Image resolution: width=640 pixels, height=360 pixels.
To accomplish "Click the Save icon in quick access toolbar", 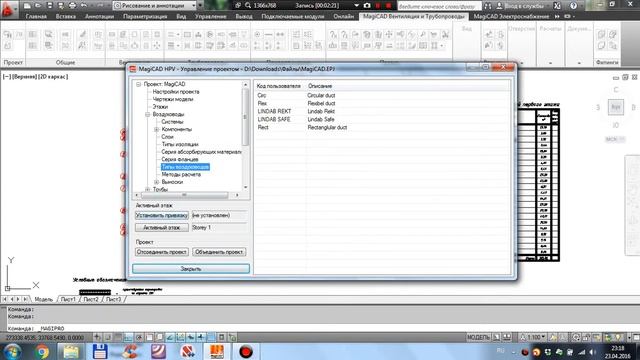I will [49, 6].
